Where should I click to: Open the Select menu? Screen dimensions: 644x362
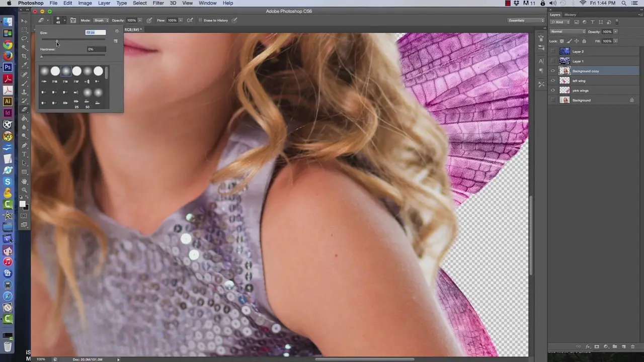point(140,3)
